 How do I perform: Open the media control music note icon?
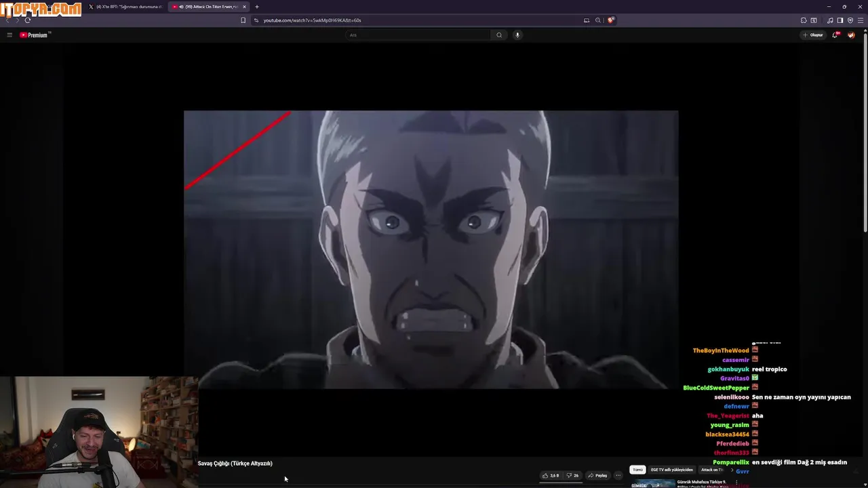pyautogui.click(x=830, y=20)
